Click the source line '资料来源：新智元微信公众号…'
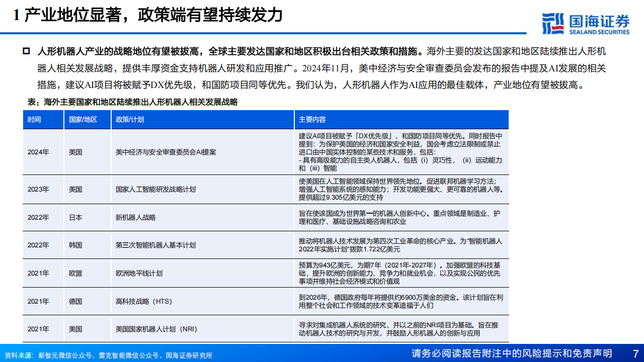The height and width of the screenshot is (362, 644). tap(109, 355)
